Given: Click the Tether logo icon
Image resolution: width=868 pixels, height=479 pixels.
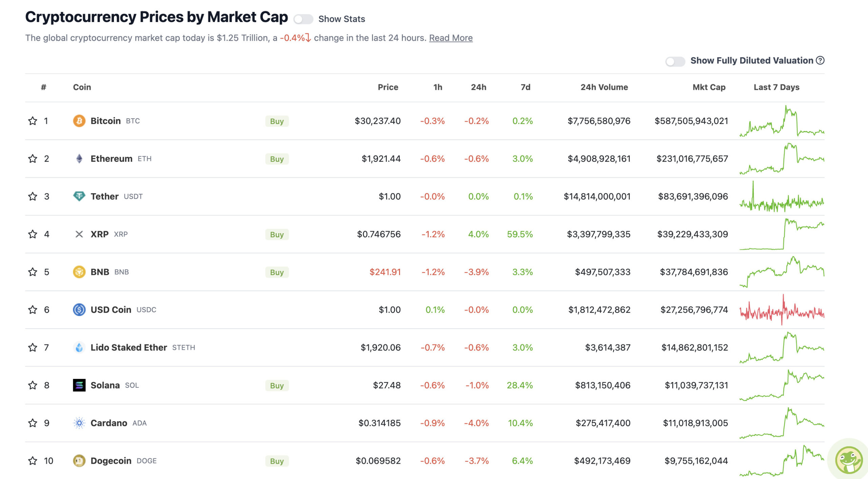Looking at the screenshot, I should click(79, 197).
